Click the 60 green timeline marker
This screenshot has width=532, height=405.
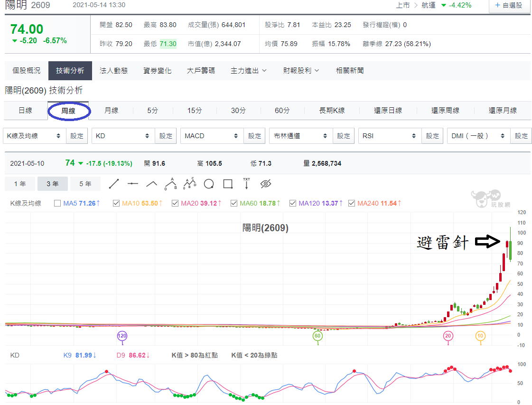tap(317, 336)
